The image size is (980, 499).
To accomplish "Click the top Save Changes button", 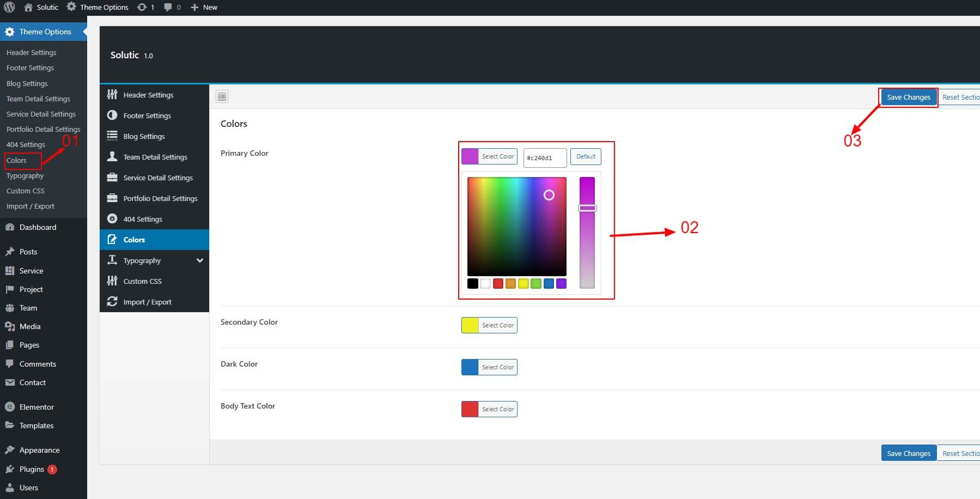I will coord(908,98).
